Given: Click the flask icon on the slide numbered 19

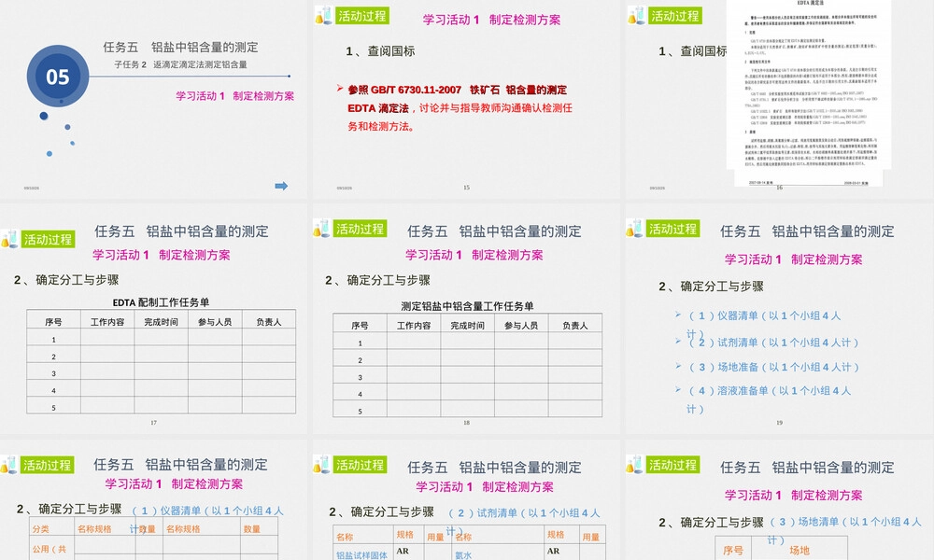Looking at the screenshot, I should pyautogui.click(x=634, y=228).
